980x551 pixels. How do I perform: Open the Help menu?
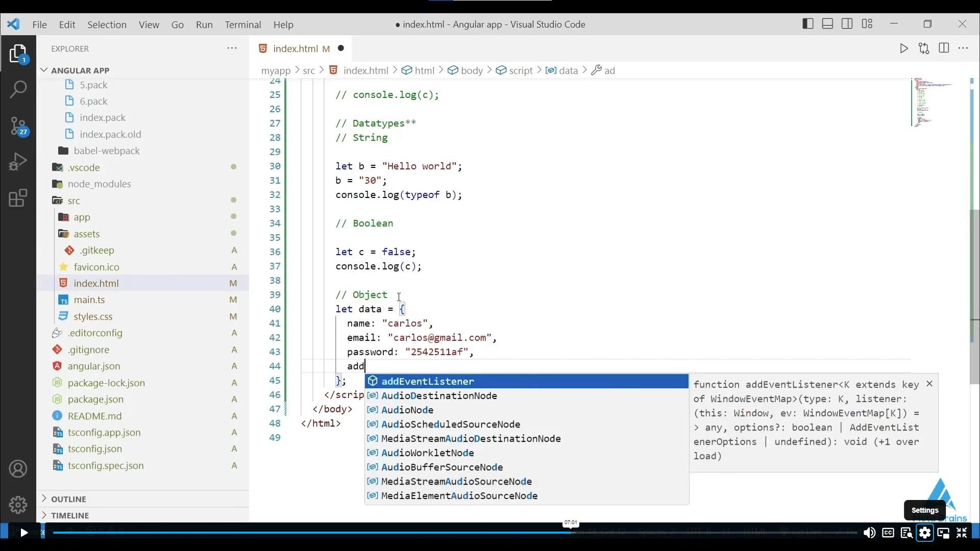coord(283,24)
